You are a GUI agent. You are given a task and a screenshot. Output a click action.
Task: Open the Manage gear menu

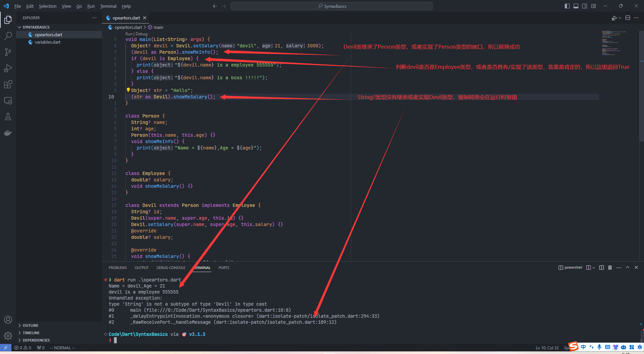[8, 336]
